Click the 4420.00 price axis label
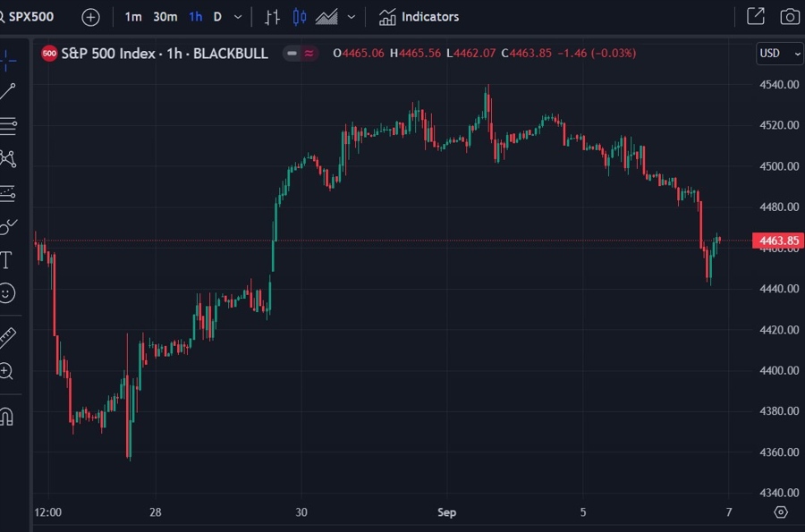 coord(779,330)
